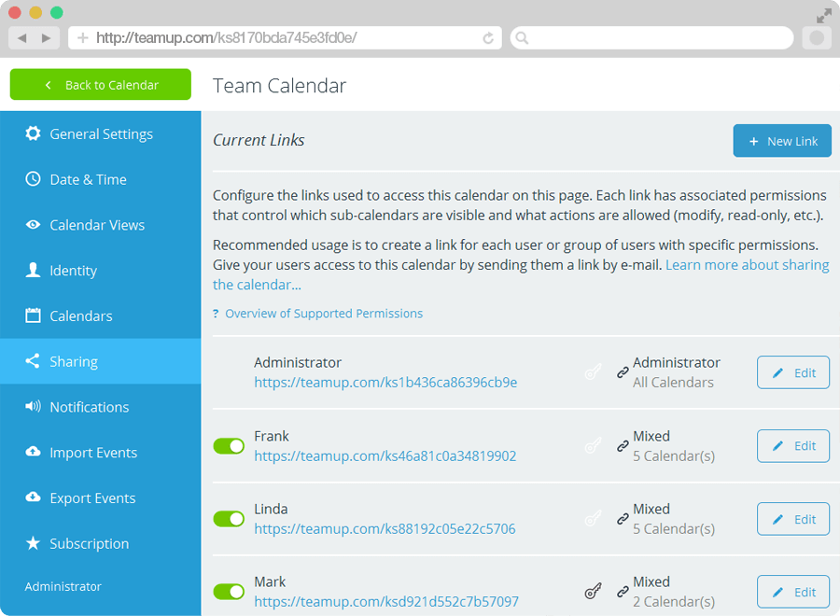
Task: Click the chain link icon beside Administrator permissions
Action: (x=623, y=372)
